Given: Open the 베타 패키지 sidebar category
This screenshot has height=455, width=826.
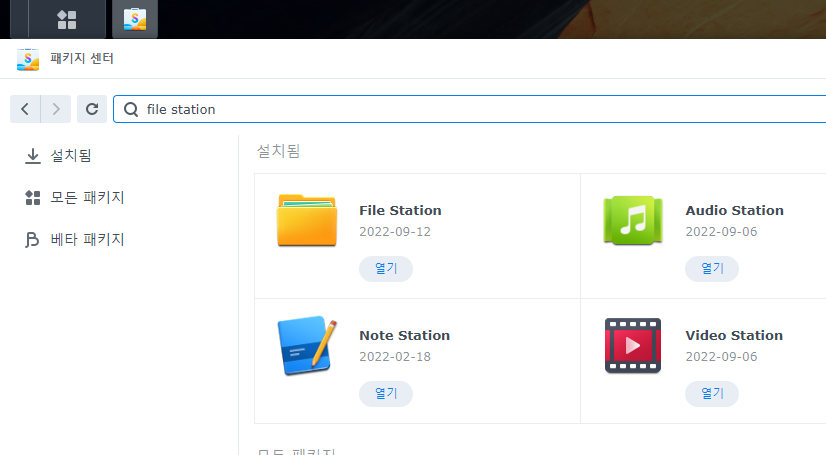Looking at the screenshot, I should 87,240.
